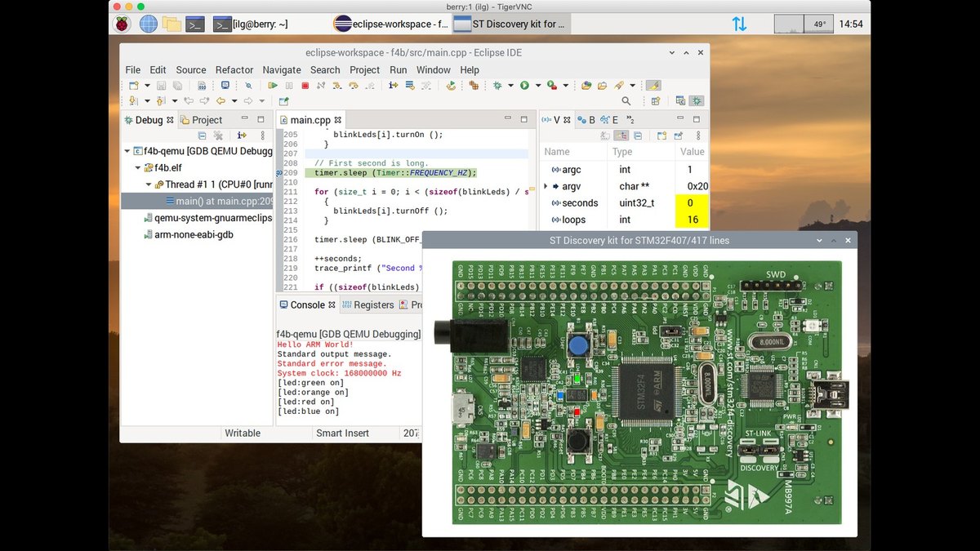Screen dimensions: 980x551
Task: Click code line 'timer.sleep (Timer::FREQUENCY_HZ);'
Action: [395, 172]
